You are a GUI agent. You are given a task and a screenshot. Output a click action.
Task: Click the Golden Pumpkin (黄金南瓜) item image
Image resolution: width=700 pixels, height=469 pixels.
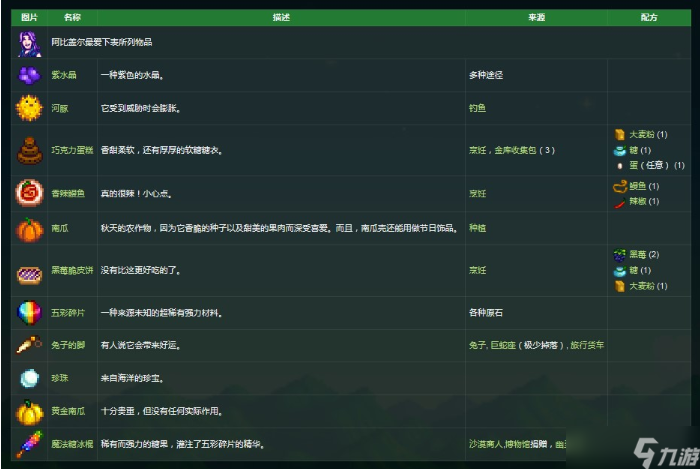29,412
